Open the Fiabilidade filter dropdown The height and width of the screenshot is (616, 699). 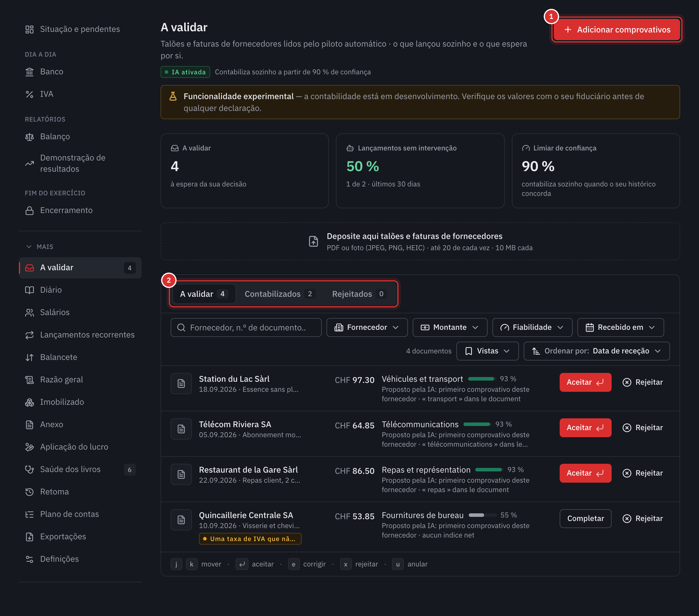[x=532, y=327]
